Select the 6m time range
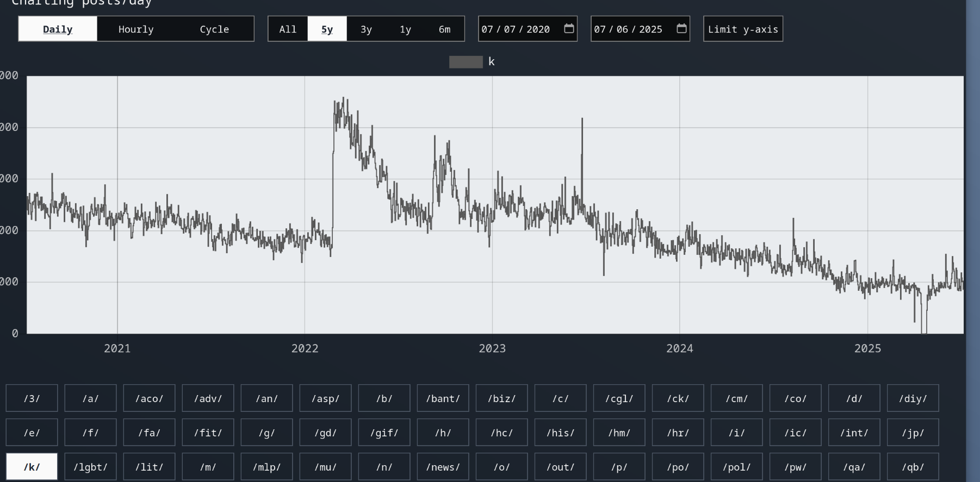Viewport: 980px width, 482px height. tap(444, 29)
